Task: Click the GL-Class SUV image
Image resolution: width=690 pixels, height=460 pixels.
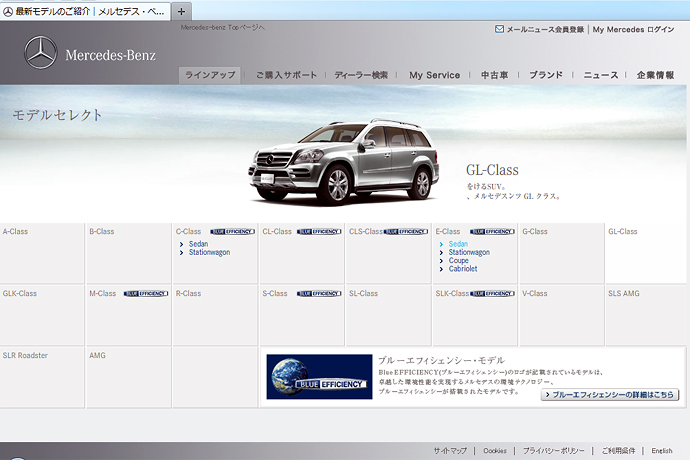Action: point(343,162)
